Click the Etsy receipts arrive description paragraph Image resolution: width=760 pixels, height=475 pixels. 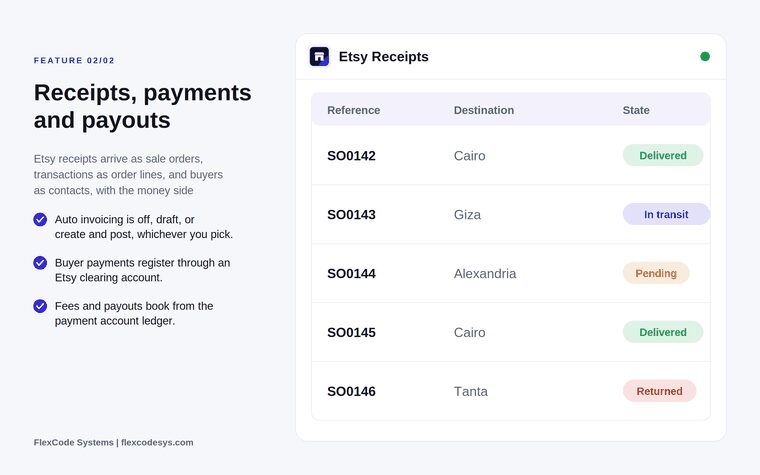(128, 174)
